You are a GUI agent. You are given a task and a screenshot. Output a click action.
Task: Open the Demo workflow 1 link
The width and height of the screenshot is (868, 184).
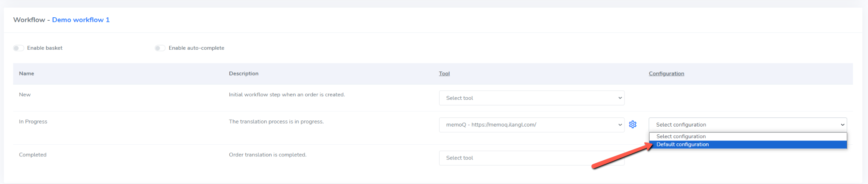click(81, 20)
